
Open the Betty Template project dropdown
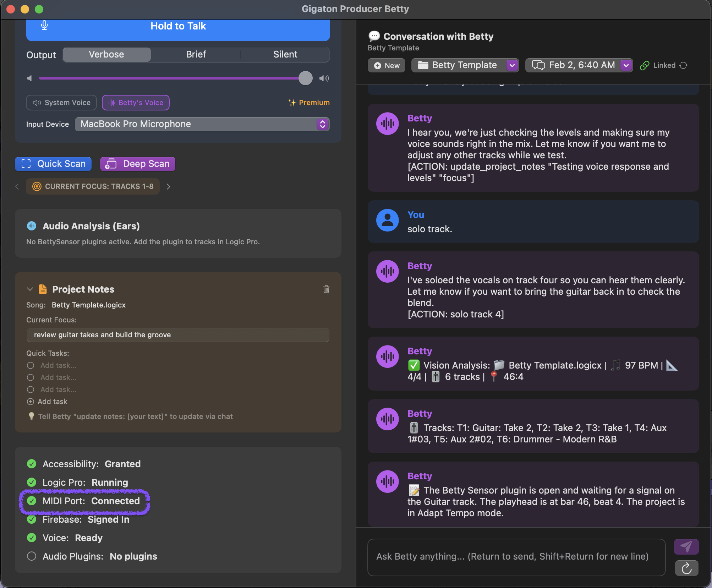(512, 65)
